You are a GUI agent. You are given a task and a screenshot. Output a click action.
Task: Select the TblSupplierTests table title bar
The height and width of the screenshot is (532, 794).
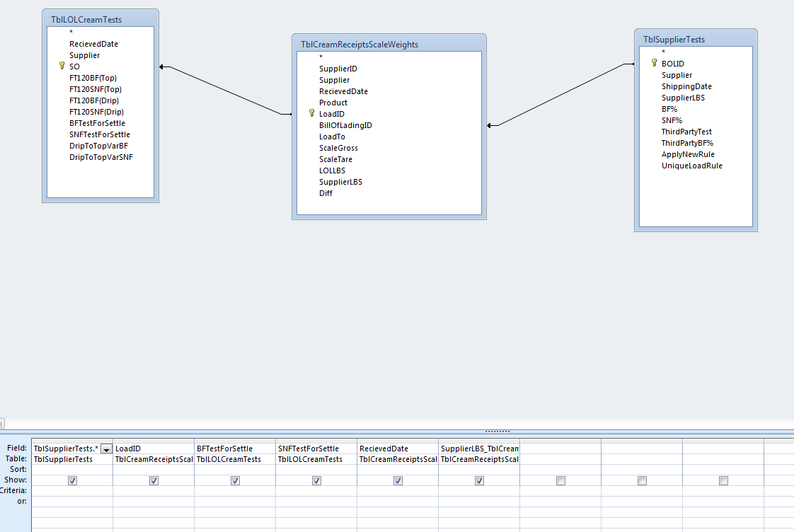(696, 39)
